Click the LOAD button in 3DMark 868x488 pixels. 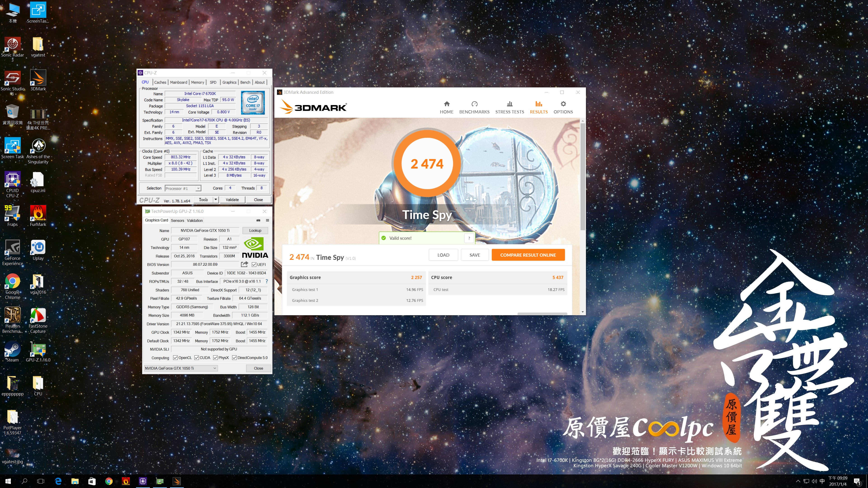point(443,255)
